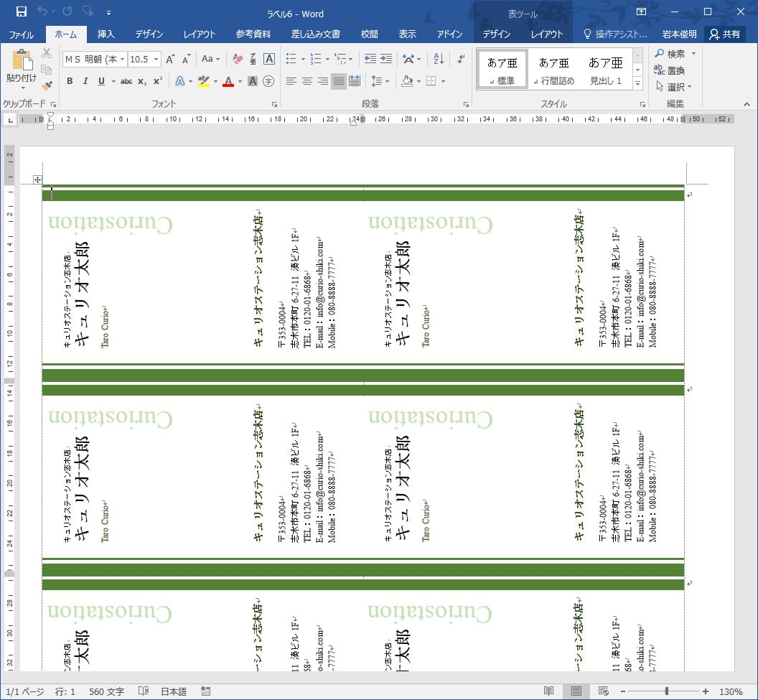Click the Copy icon

pos(47,70)
